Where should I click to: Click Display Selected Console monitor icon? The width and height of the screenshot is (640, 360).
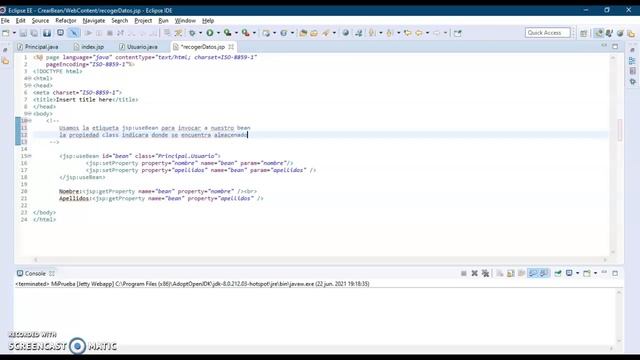pyautogui.click(x=569, y=273)
